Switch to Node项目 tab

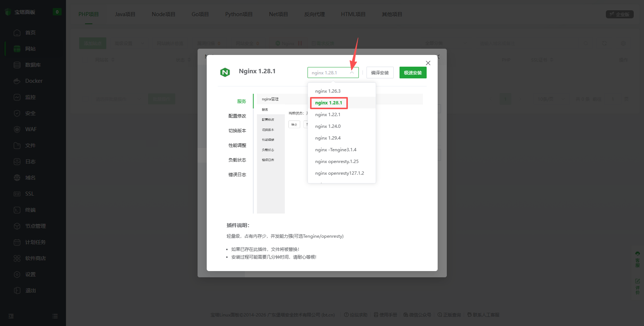[163, 14]
